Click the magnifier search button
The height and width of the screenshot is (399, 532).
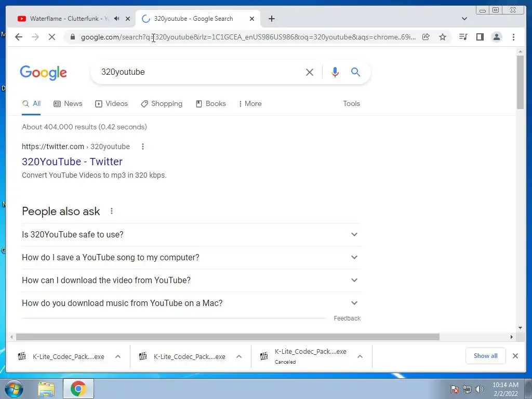355,72
